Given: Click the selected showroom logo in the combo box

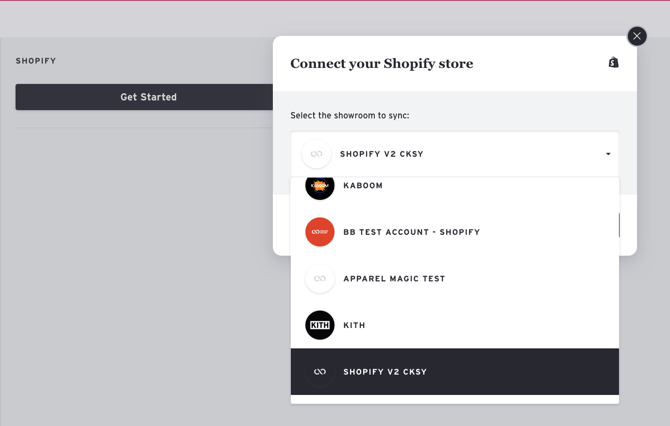Looking at the screenshot, I should (317, 154).
